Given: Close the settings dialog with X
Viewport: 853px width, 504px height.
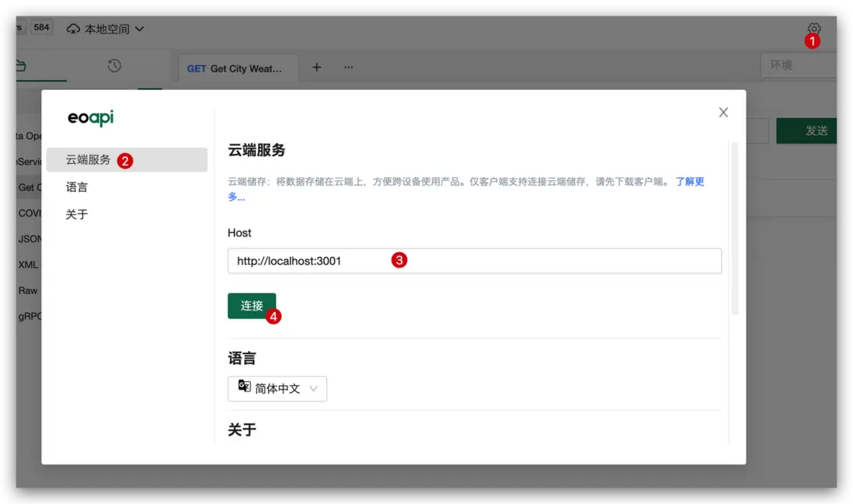Looking at the screenshot, I should coord(723,113).
